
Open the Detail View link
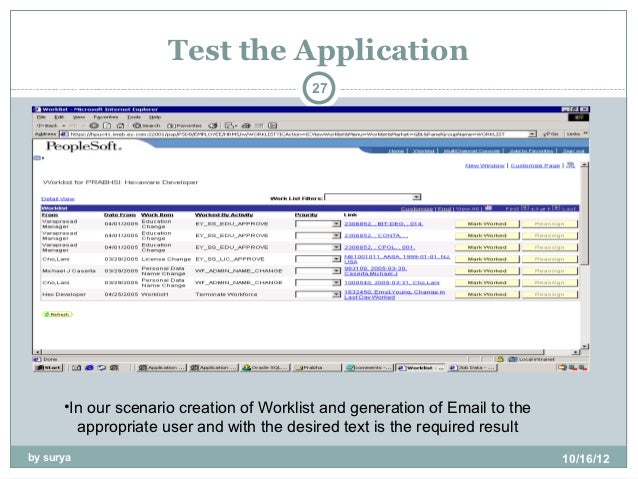click(x=58, y=199)
